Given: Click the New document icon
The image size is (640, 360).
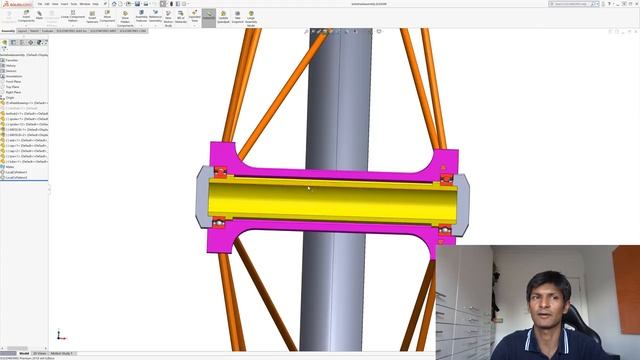Looking at the screenshot, I should point(120,4).
